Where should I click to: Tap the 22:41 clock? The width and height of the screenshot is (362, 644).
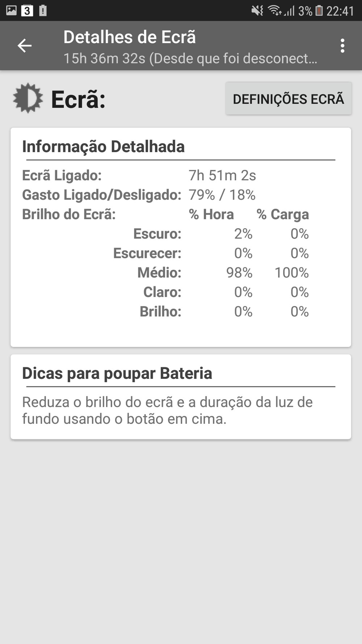tap(340, 11)
